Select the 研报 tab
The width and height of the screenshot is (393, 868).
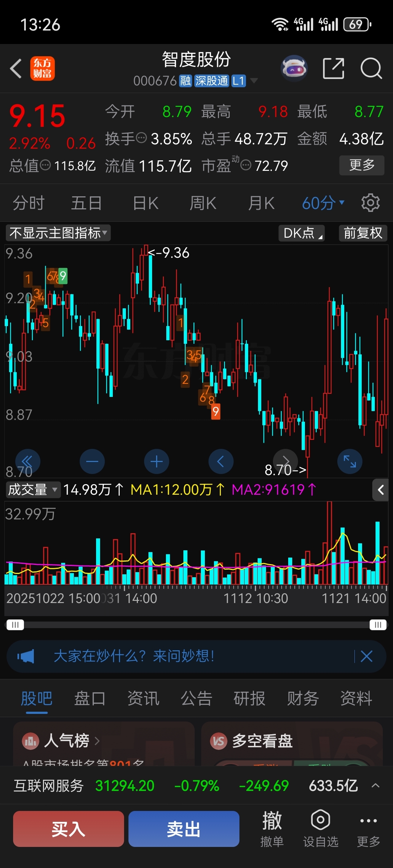point(250,698)
